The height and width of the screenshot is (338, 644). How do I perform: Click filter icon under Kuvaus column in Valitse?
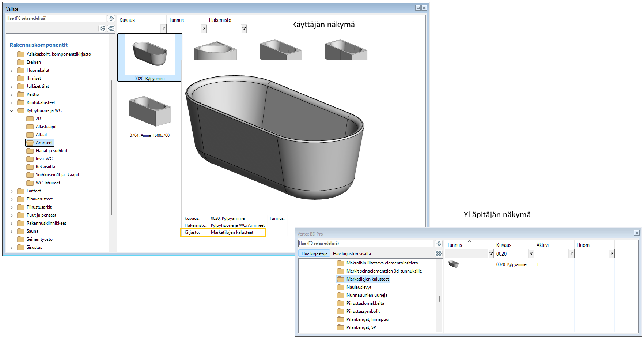pos(163,29)
